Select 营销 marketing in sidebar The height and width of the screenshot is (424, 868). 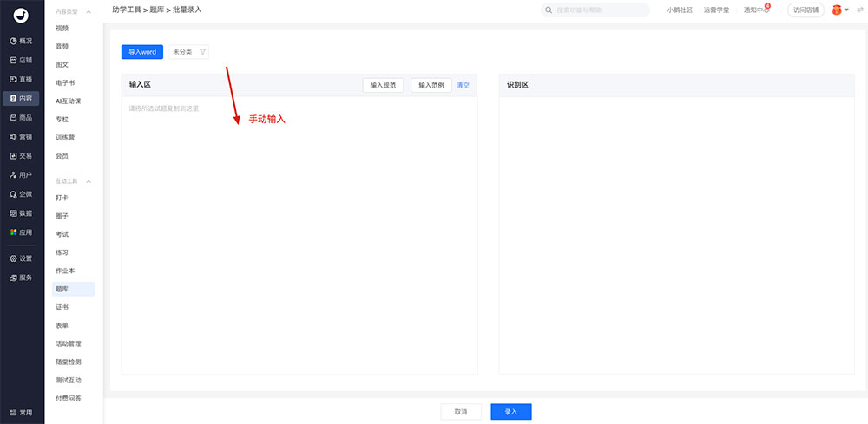(21, 136)
